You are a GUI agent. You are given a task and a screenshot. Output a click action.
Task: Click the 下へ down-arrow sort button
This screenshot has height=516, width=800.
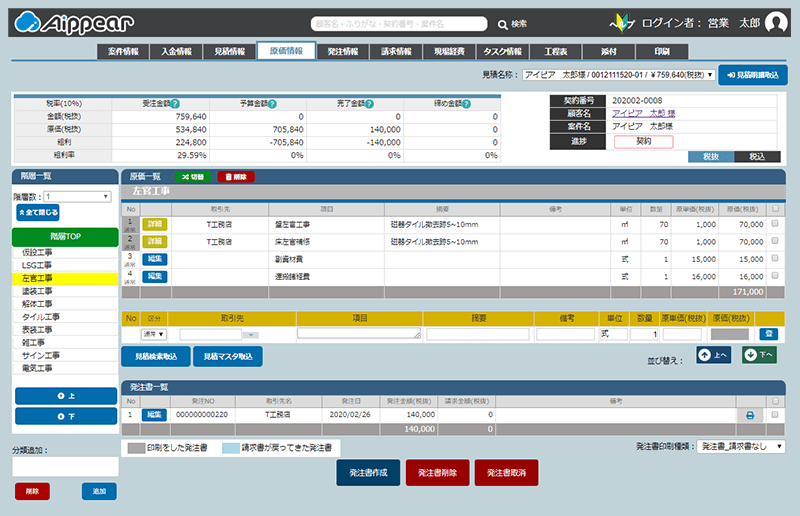click(759, 355)
